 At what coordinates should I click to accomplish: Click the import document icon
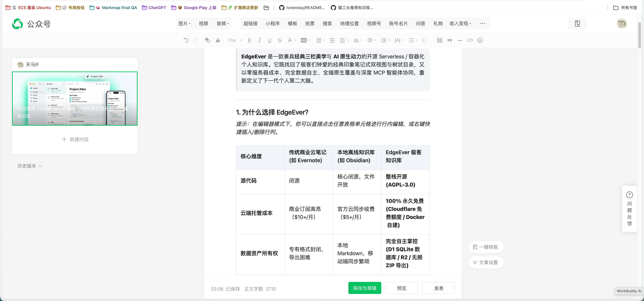[577, 23]
